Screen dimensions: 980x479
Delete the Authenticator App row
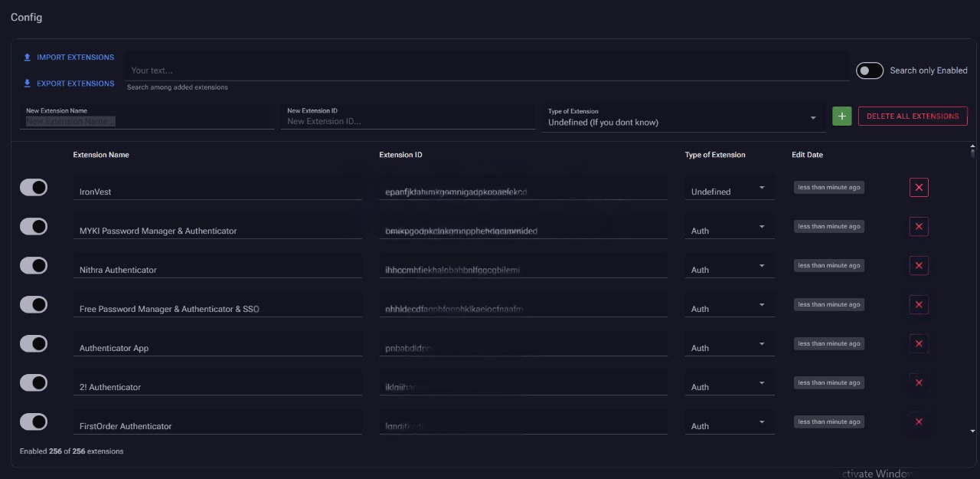pos(919,343)
